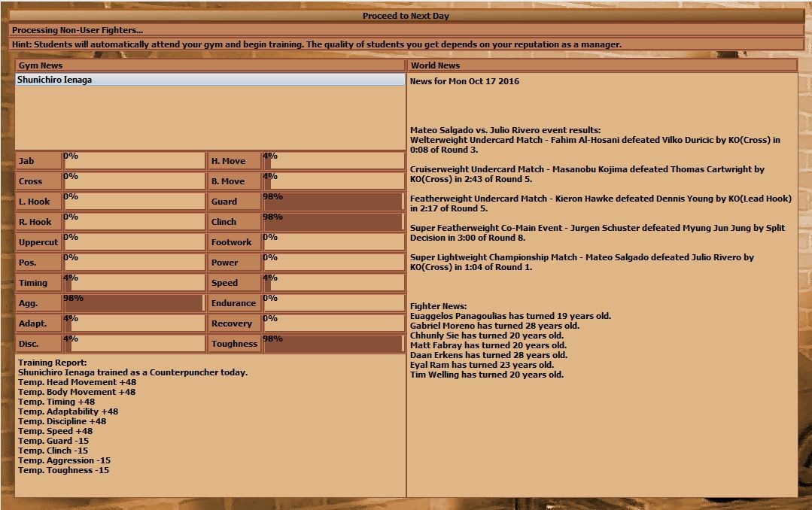
Task: Click the World News panel header
Action: [x=602, y=65]
